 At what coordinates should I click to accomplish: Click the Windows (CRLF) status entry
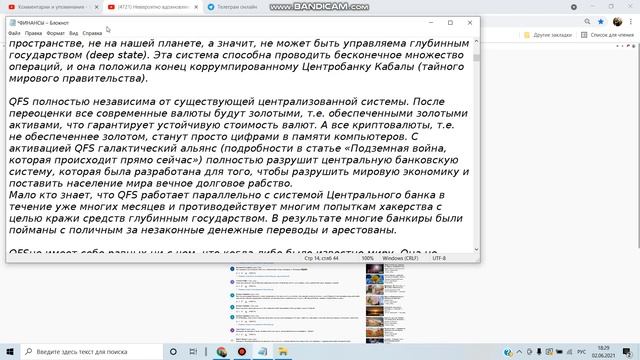[400, 258]
